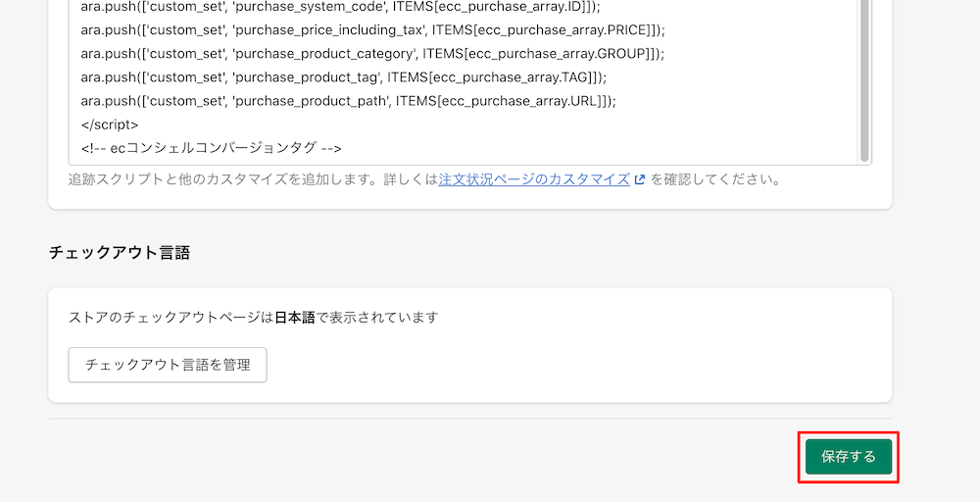Click code line containing 'purchase_product_path'
The width and height of the screenshot is (980, 502).
coord(348,101)
